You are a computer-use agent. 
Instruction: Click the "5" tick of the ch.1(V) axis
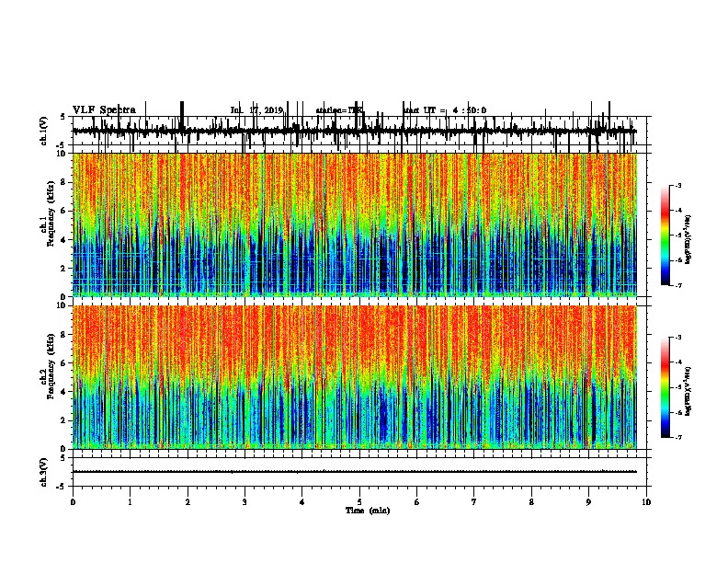pyautogui.click(x=63, y=117)
